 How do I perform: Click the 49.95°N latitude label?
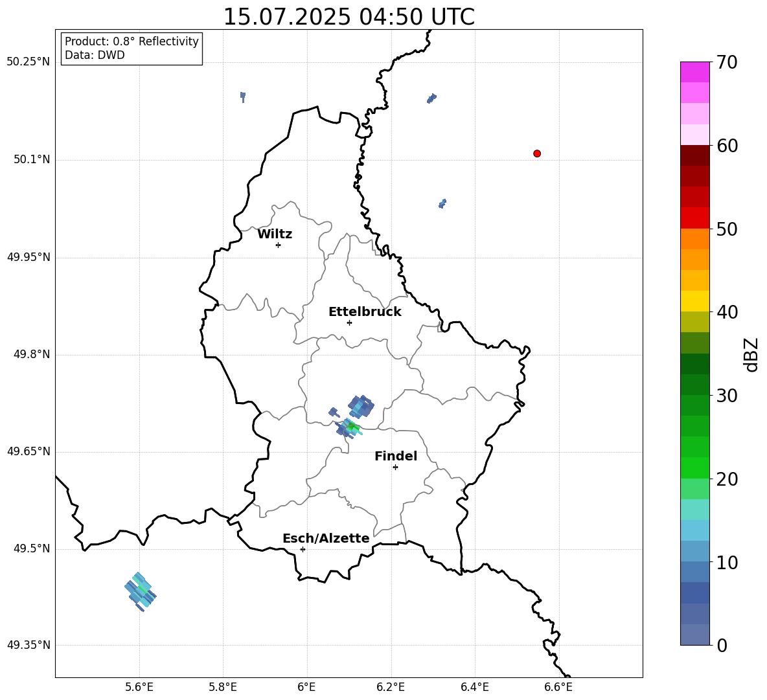[x=29, y=257]
